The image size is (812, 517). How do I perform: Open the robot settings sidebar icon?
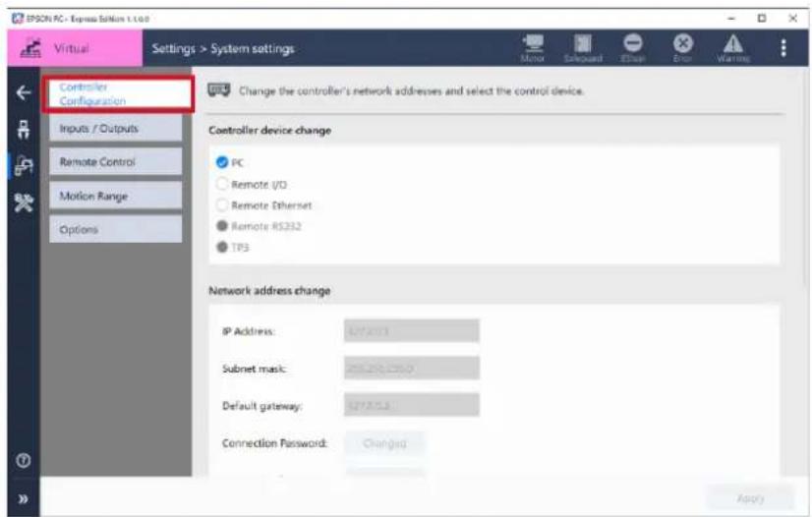24,166
